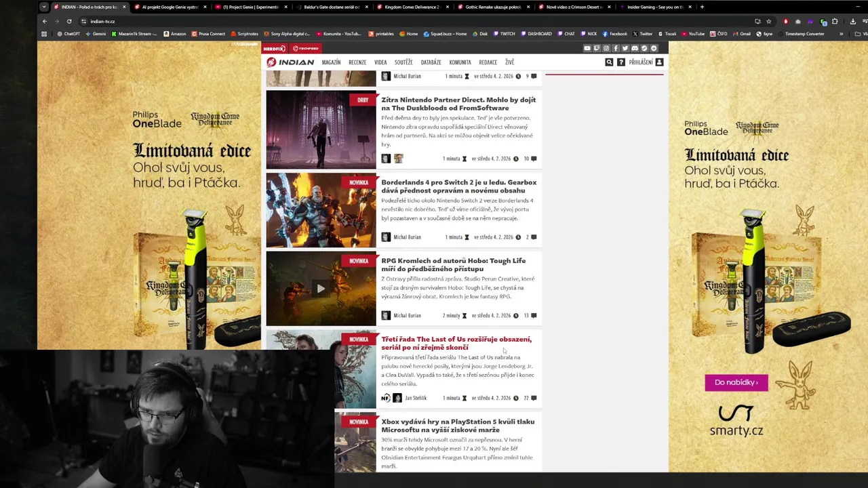Viewport: 868px width, 488px height.
Task: Click the site search magnifier icon
Action: pos(609,62)
